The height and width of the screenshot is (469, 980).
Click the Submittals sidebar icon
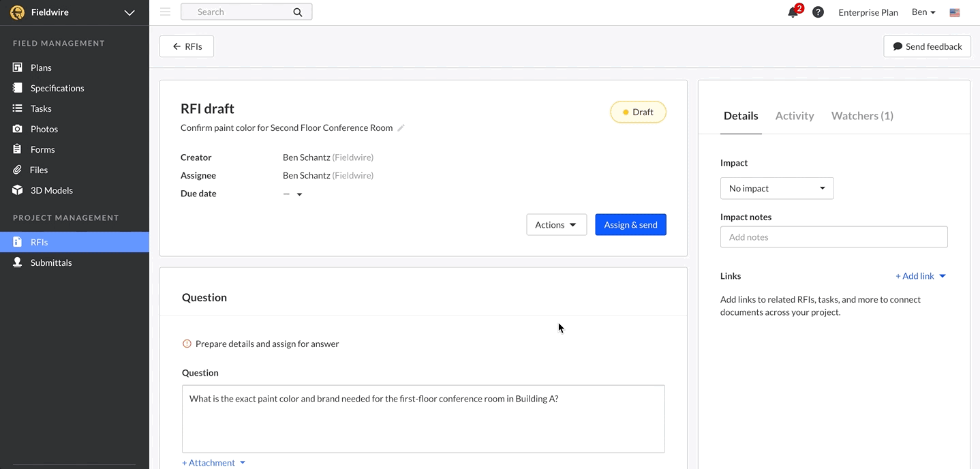point(18,262)
